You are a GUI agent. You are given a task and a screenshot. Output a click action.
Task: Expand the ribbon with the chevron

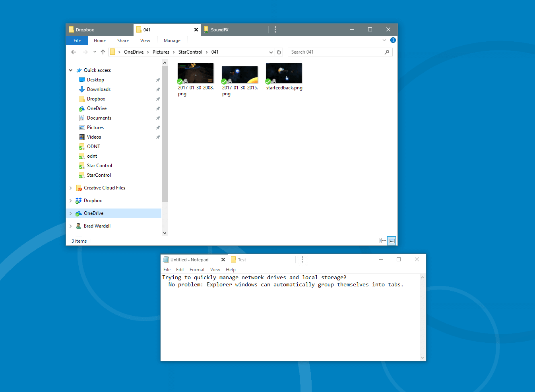tap(384, 40)
